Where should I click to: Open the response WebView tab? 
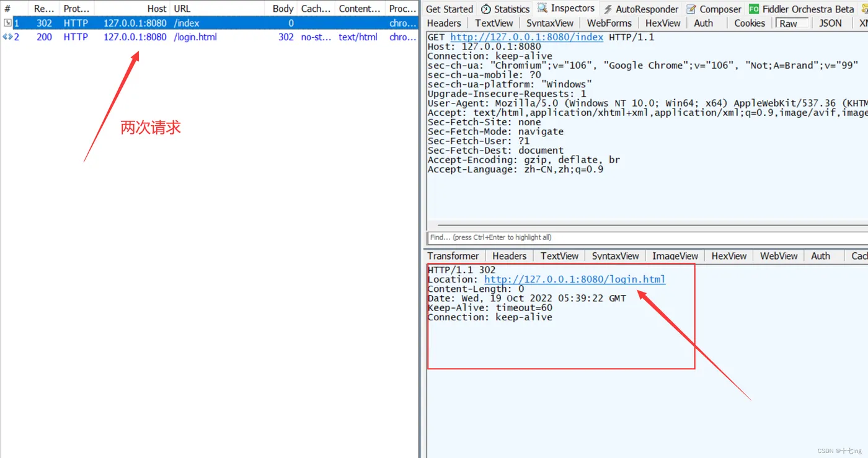[x=779, y=256]
